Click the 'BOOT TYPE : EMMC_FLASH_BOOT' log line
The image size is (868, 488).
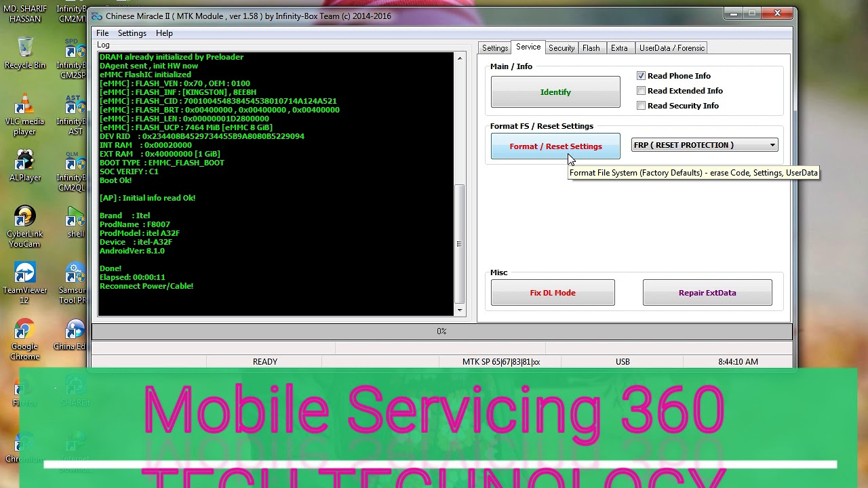pos(161,163)
